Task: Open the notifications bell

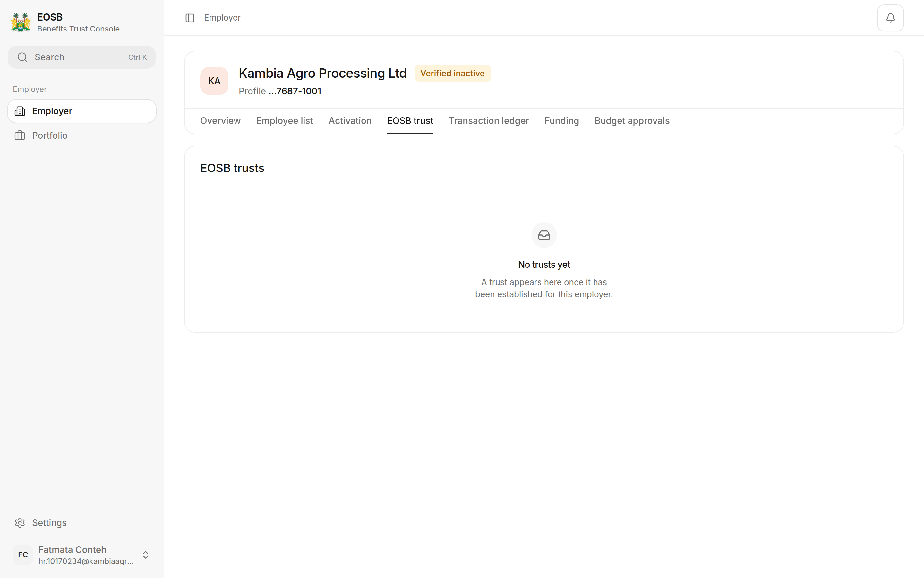Action: tap(890, 18)
